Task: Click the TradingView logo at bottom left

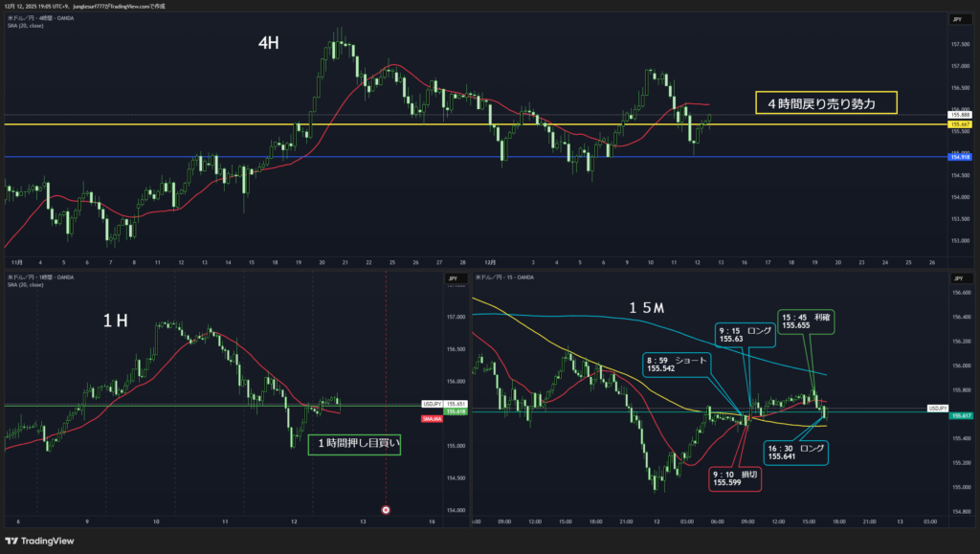Action: (x=46, y=540)
